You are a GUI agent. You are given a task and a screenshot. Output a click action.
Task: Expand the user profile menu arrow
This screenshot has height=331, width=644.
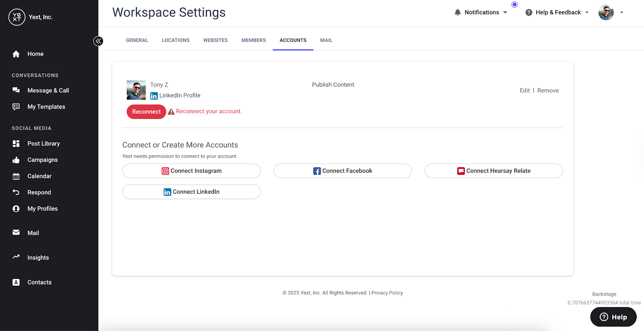click(621, 12)
